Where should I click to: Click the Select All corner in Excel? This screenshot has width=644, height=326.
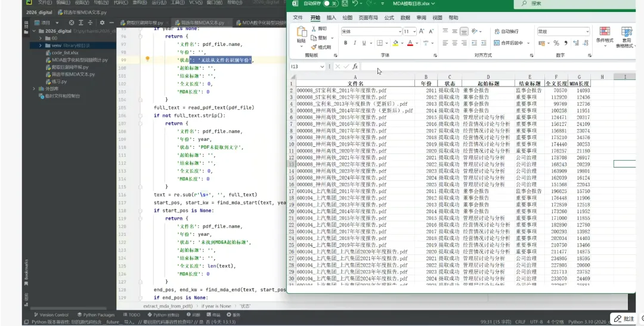point(293,77)
